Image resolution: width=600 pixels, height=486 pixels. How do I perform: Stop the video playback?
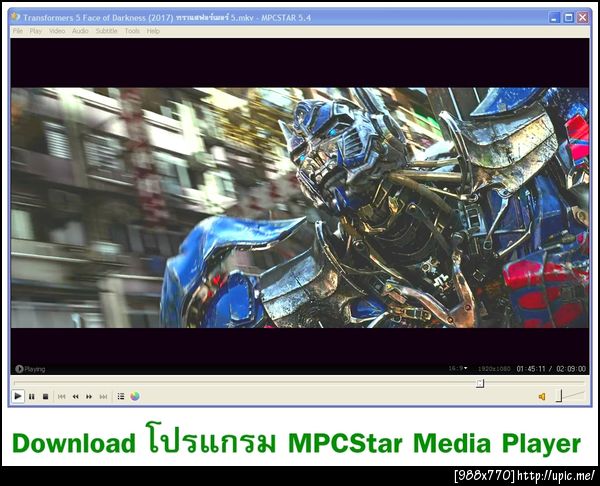click(x=46, y=396)
